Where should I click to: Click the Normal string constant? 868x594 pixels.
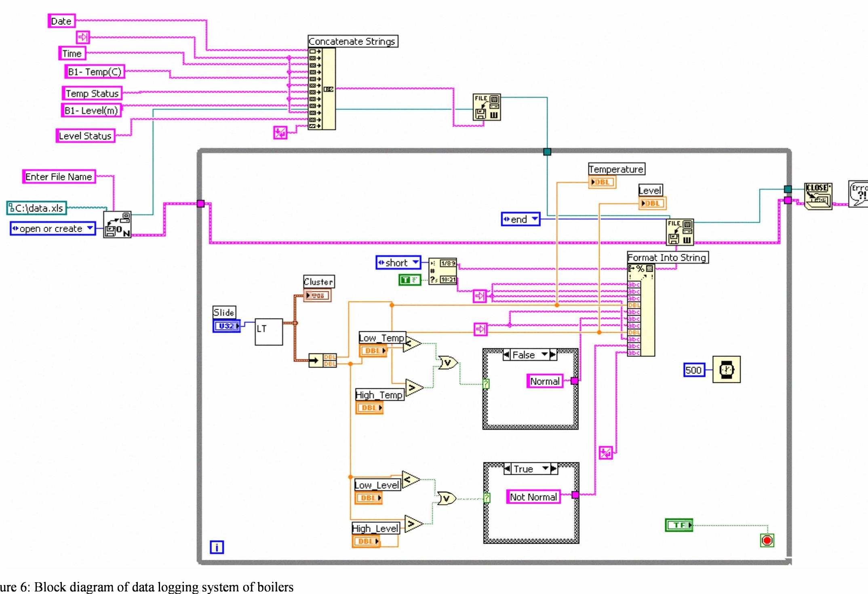[545, 381]
